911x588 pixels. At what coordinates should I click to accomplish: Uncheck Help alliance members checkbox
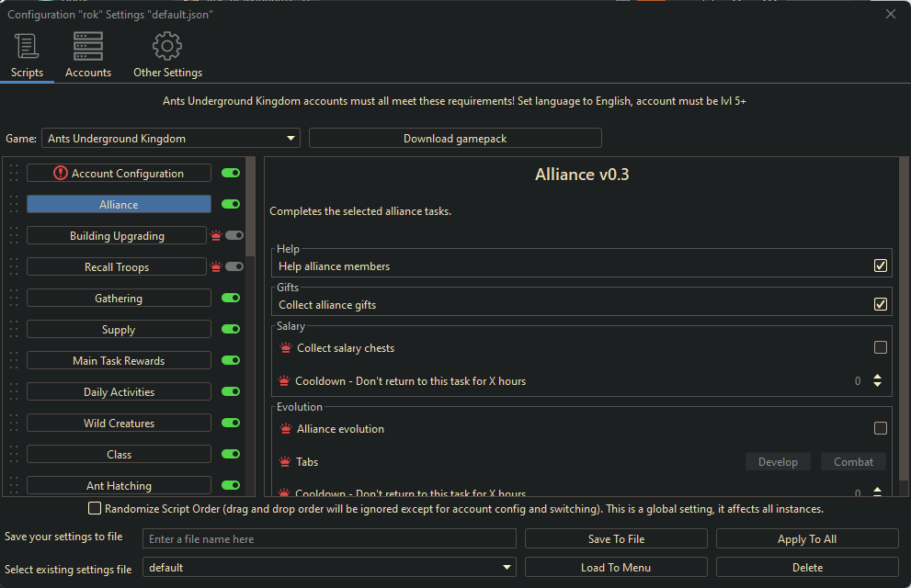pyautogui.click(x=881, y=266)
